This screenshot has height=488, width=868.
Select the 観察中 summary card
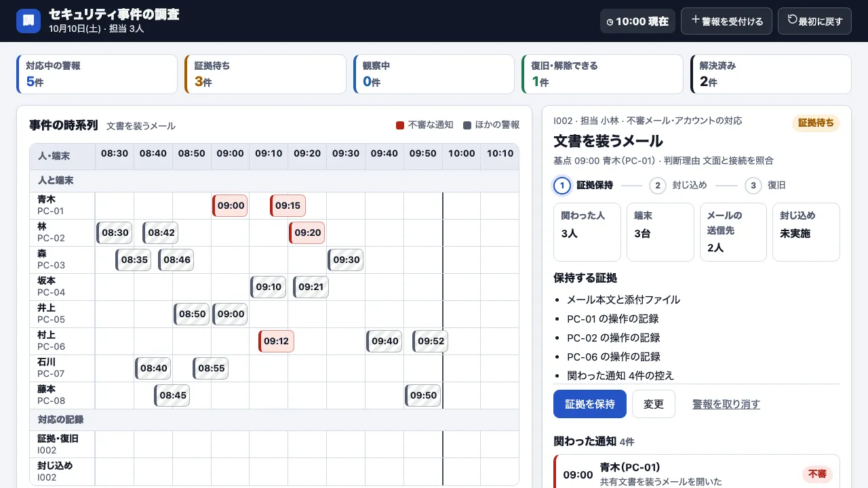(x=434, y=74)
